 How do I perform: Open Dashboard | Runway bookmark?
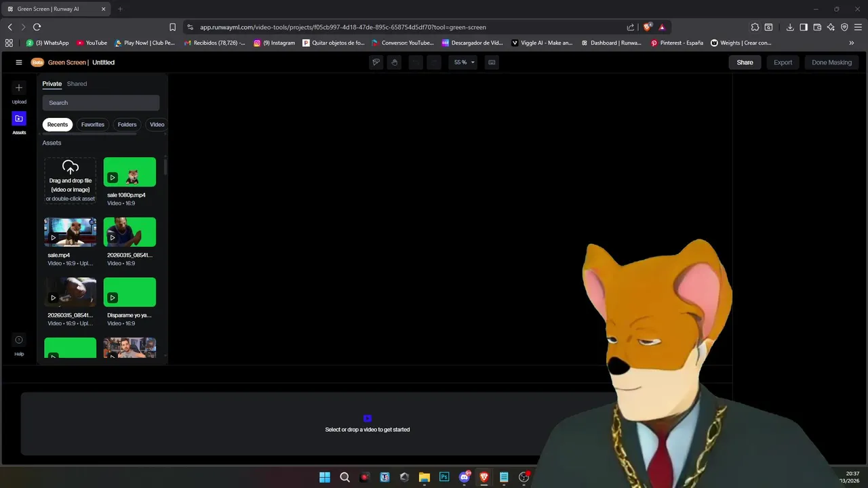point(611,43)
